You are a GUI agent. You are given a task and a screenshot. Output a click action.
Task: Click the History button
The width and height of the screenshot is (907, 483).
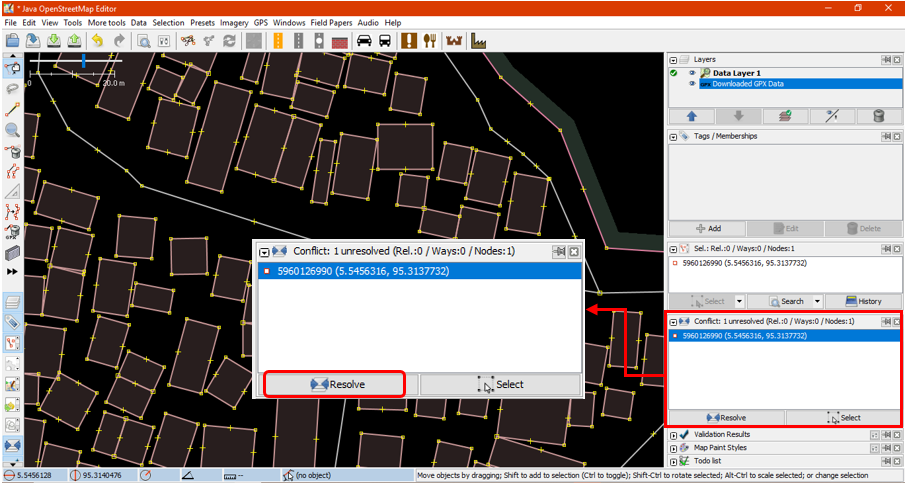(862, 301)
